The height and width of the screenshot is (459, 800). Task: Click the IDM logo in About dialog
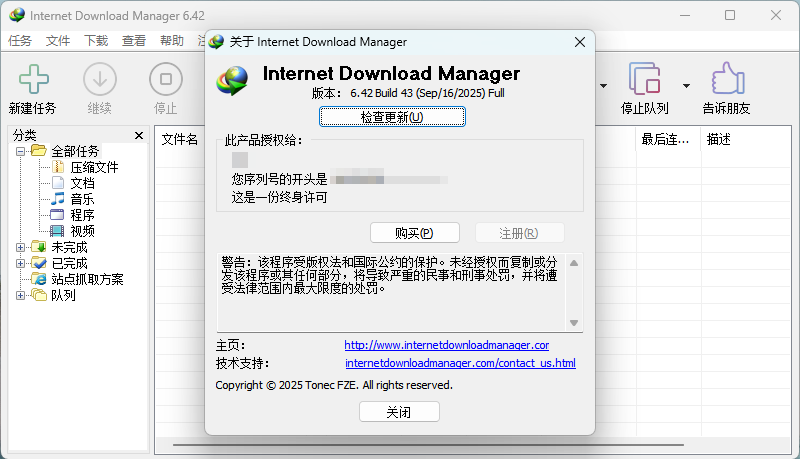[x=232, y=81]
